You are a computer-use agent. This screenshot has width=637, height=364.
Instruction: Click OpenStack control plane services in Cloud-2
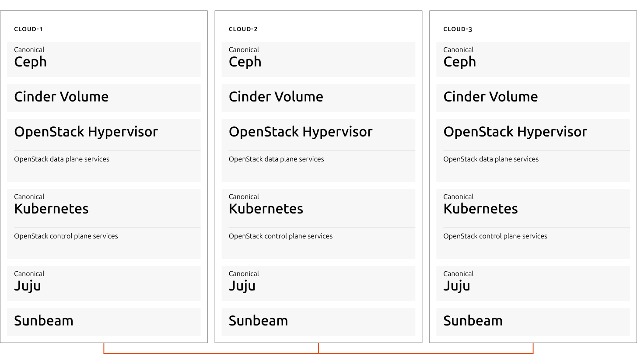280,236
